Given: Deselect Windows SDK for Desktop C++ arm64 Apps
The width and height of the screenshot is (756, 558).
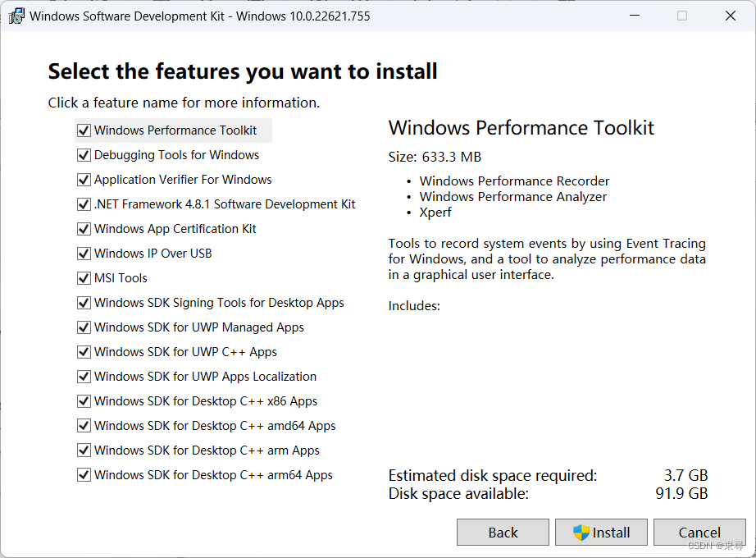Looking at the screenshot, I should point(83,474).
